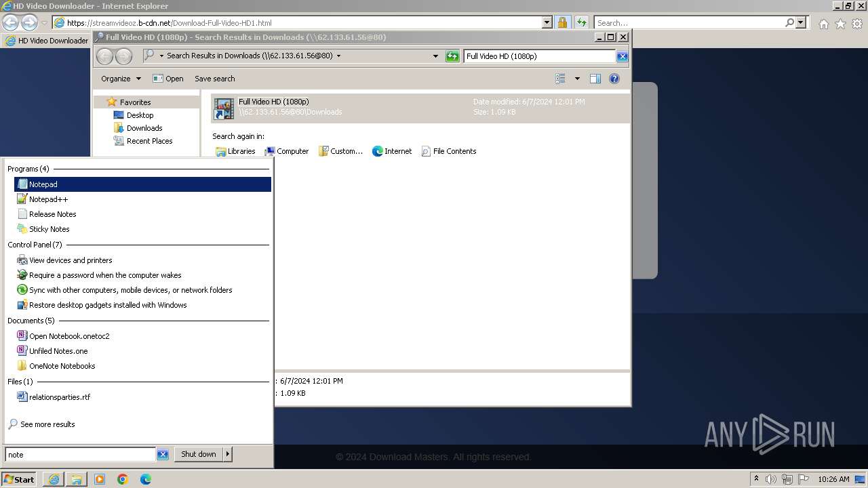The width and height of the screenshot is (868, 488).
Task: Expand shut down options arrow
Action: point(228,454)
